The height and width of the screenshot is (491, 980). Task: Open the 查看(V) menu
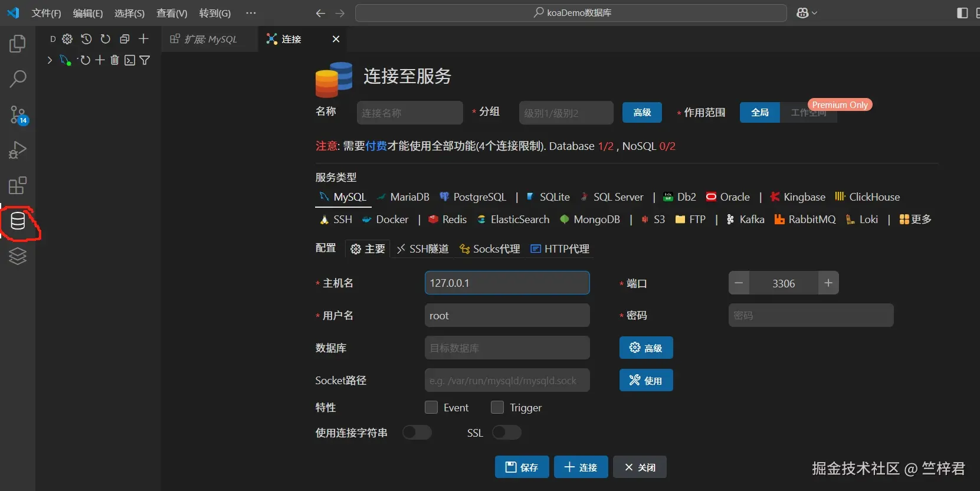tap(172, 13)
